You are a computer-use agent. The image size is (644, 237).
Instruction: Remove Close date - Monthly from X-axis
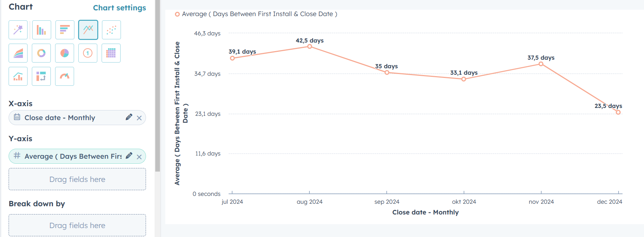[x=139, y=117]
